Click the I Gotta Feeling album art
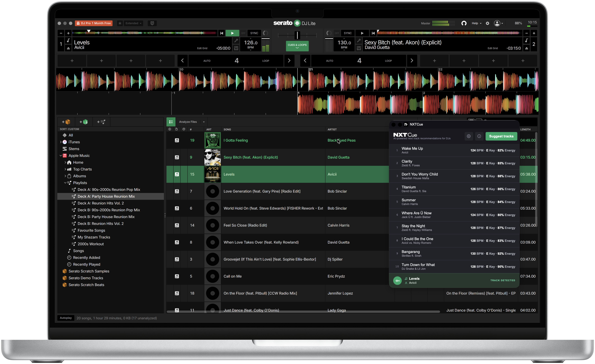 (x=213, y=140)
